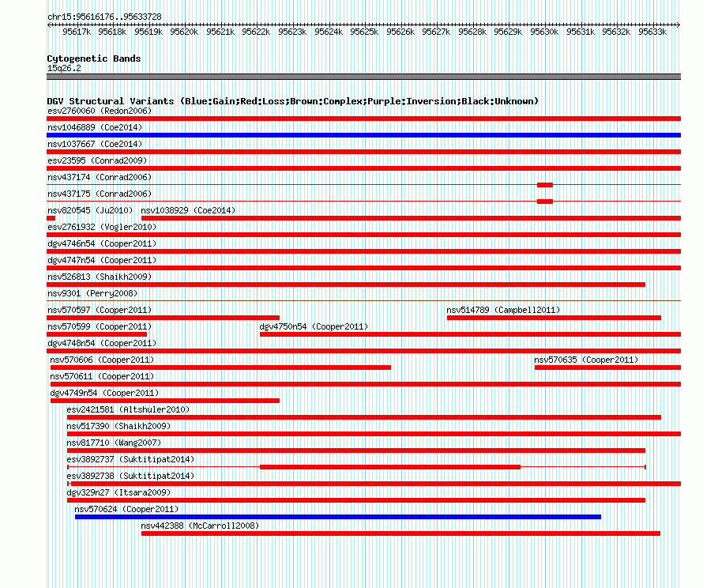
Task: Click esv2761932 (Vogler2010) label
Action: [x=102, y=227]
